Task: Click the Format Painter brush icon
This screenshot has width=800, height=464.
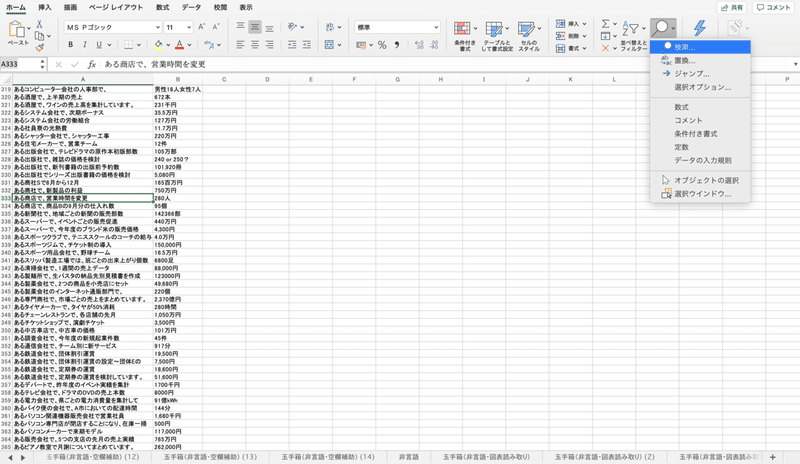Action: point(39,47)
